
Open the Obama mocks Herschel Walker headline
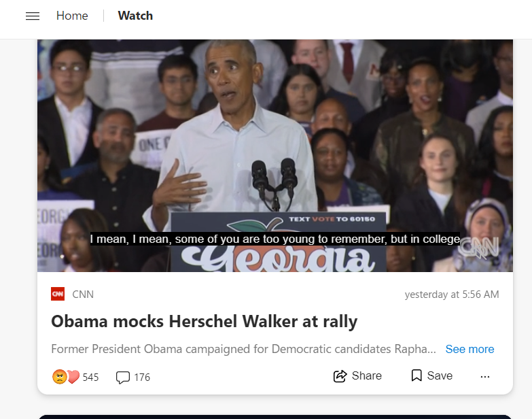point(205,321)
